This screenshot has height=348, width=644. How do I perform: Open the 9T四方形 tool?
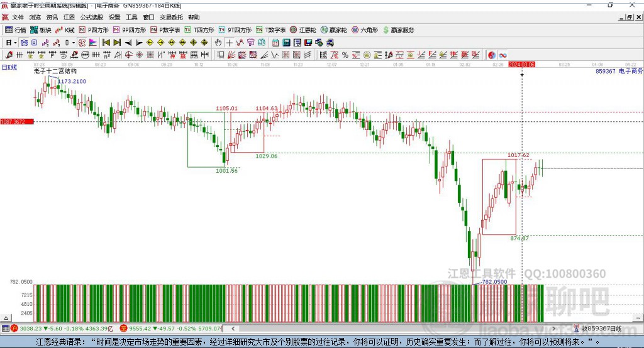tap(235, 30)
